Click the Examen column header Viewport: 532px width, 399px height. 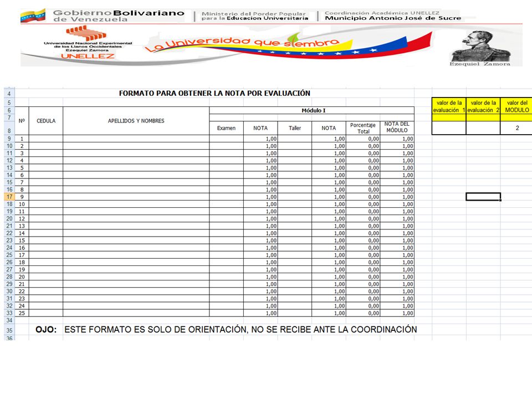[226, 128]
